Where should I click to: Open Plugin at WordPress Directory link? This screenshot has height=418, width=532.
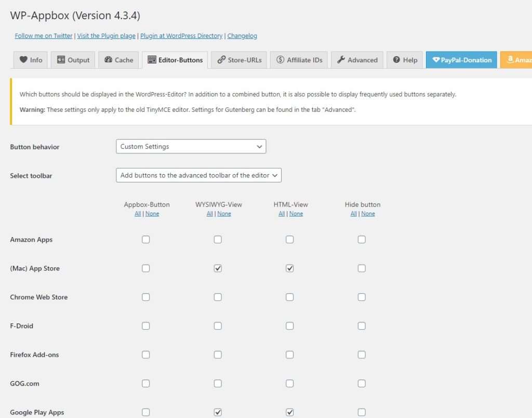tap(181, 36)
